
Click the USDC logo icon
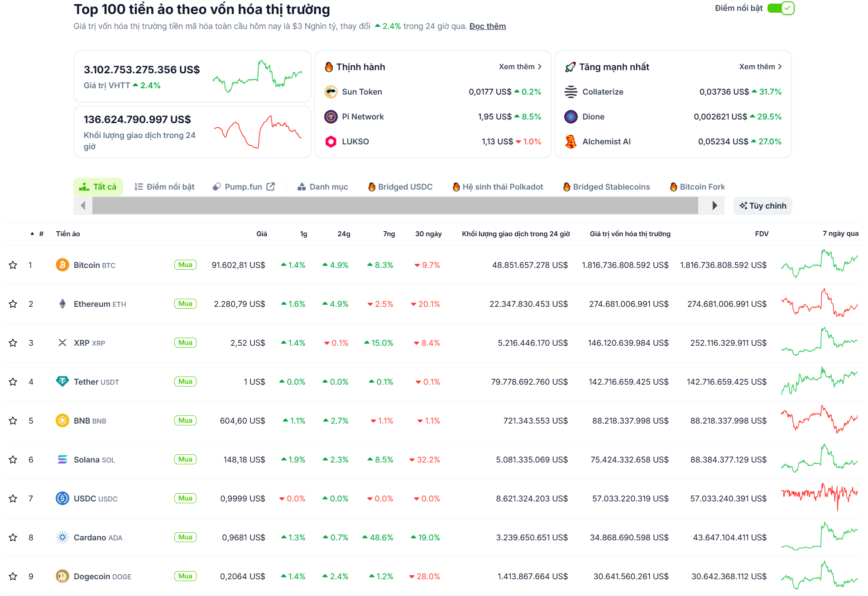62,498
